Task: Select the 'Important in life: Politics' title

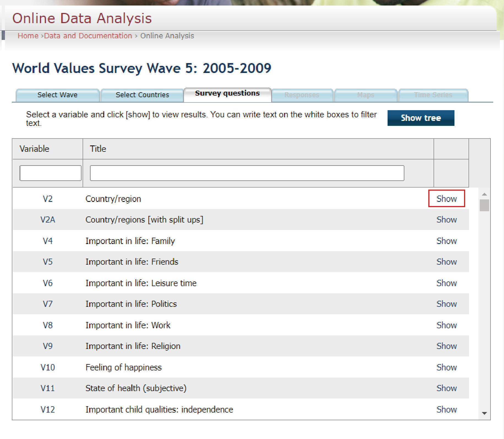Action: click(131, 304)
